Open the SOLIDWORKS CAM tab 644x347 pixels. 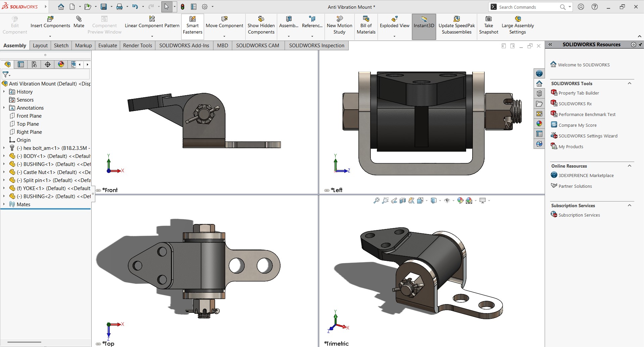(x=257, y=46)
